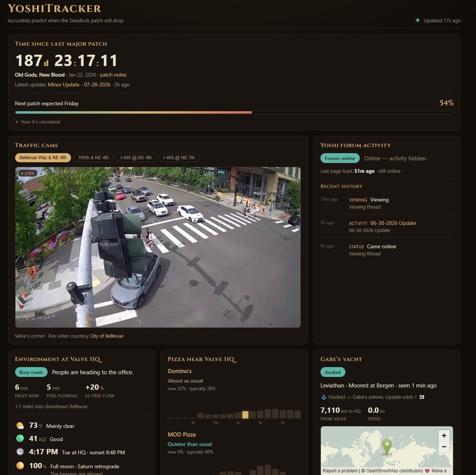476x475 pixels.
Task: Open the Minor Update - 07-28-2026 link
Action: [79, 85]
